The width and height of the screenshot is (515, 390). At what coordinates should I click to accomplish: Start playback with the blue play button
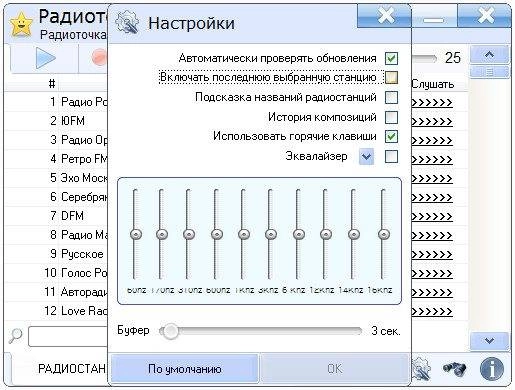tap(45, 58)
